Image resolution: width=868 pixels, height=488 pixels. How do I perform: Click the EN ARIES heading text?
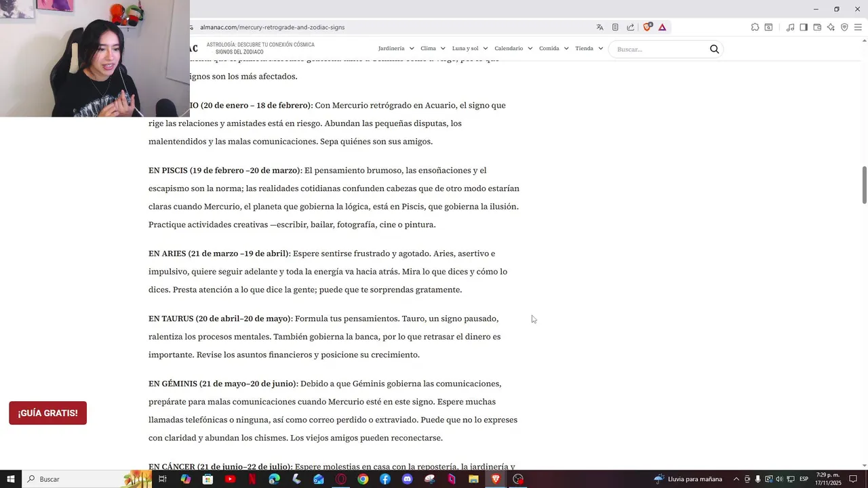(x=219, y=253)
